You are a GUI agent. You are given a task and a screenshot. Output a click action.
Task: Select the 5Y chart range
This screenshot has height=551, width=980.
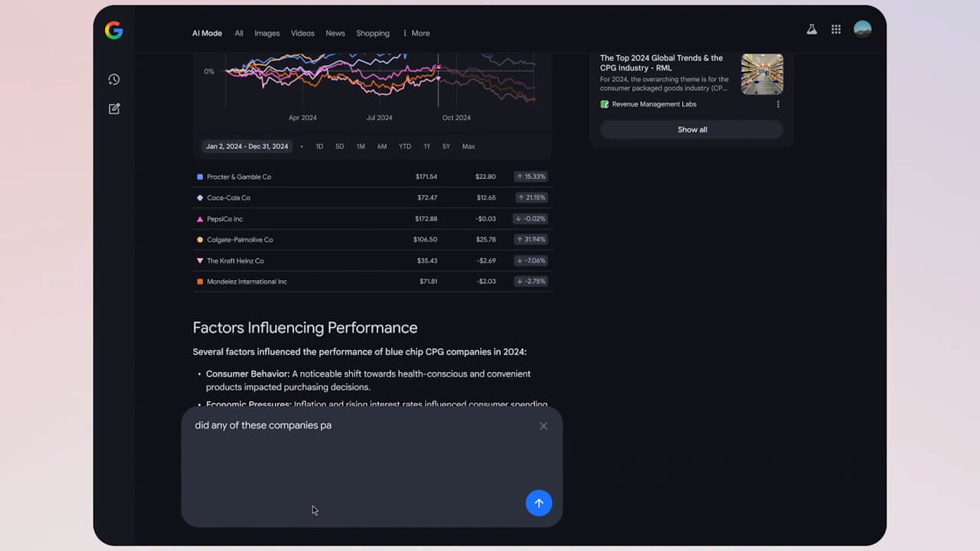446,146
